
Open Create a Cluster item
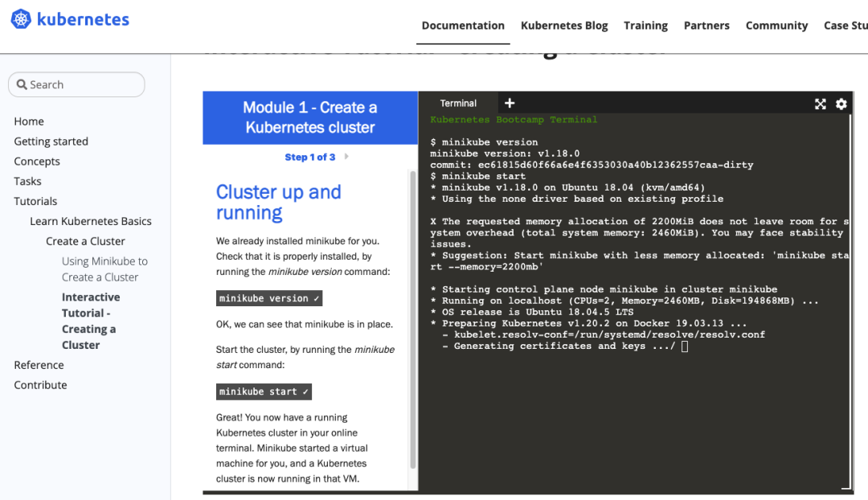[85, 241]
